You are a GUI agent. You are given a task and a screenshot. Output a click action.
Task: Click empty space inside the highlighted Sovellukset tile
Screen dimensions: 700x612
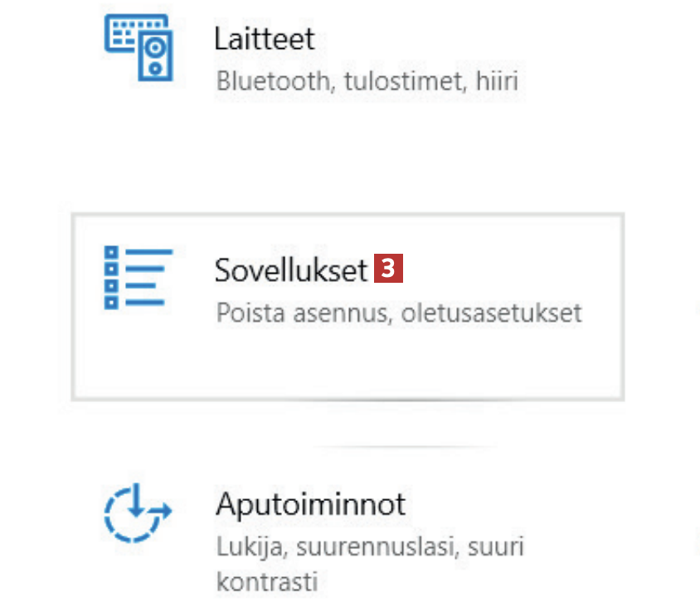coord(498,365)
